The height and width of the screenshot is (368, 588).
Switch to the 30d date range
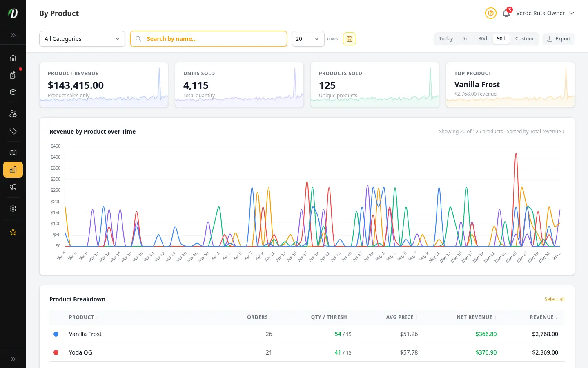(483, 39)
